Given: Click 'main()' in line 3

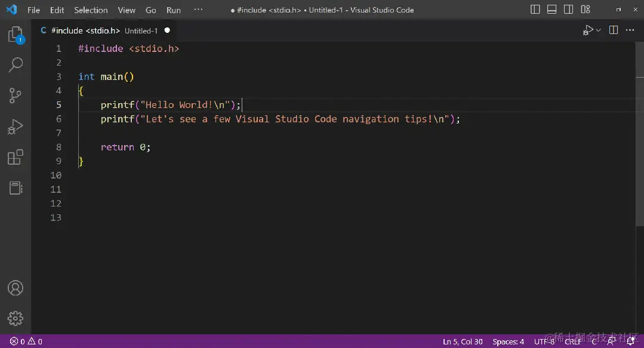Looking at the screenshot, I should pyautogui.click(x=118, y=77).
